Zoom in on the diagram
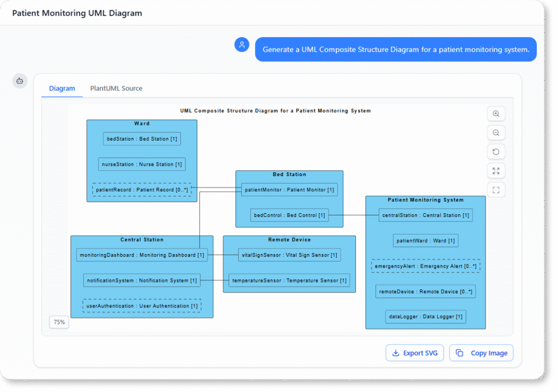This screenshot has height=392, width=558. (495, 113)
